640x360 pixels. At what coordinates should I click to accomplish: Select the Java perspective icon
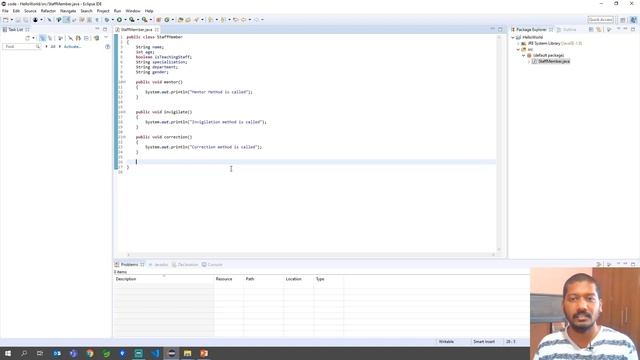click(633, 20)
